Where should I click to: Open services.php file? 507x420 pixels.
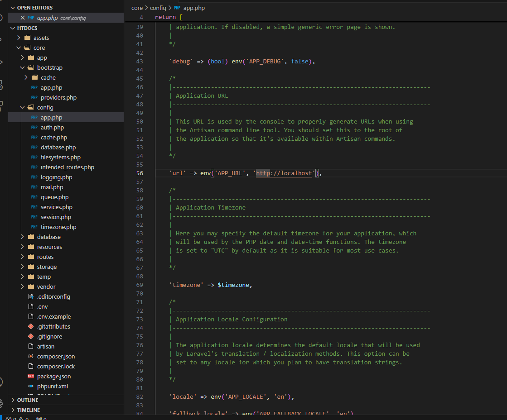[x=57, y=207]
